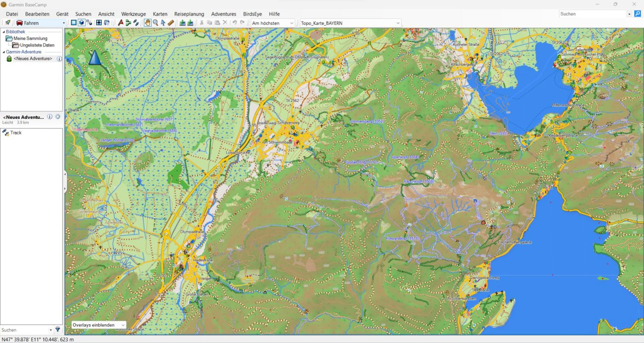Select the footprints track drawing tool
This screenshot has width=644, height=343.
coord(136,23)
